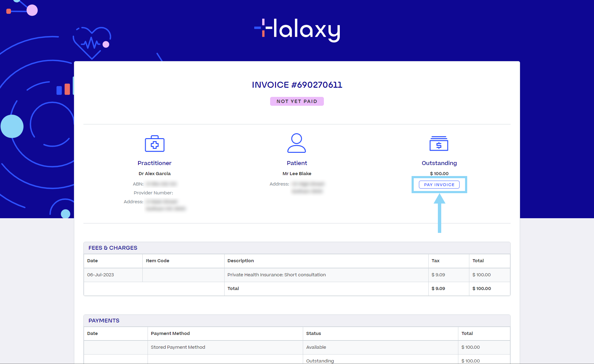Click the heart pulse graphic
This screenshot has height=364, width=594.
(92, 43)
